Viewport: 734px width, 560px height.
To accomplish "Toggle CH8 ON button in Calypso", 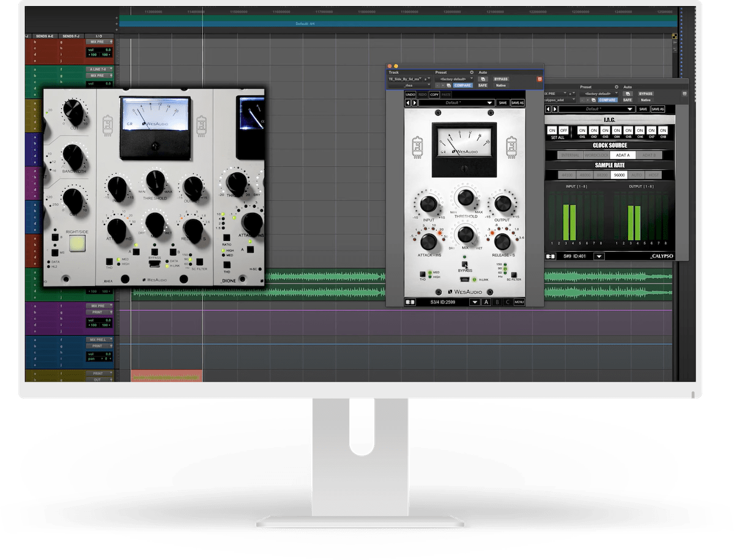I will point(663,130).
